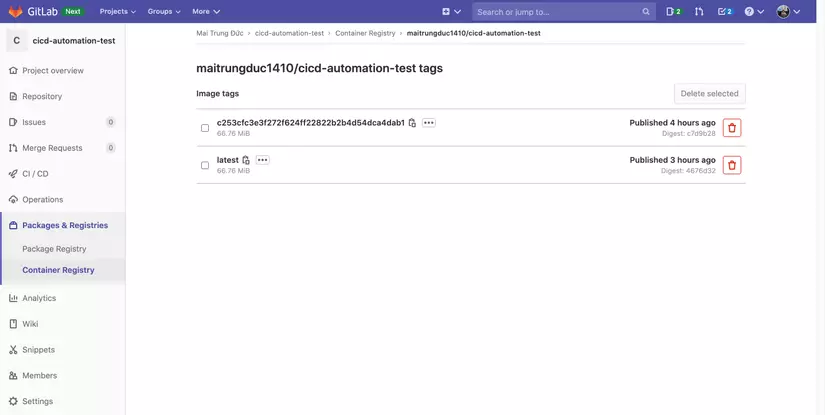The width and height of the screenshot is (825, 415).
Task: Click Digest: 4676d32 text
Action: pos(688,171)
